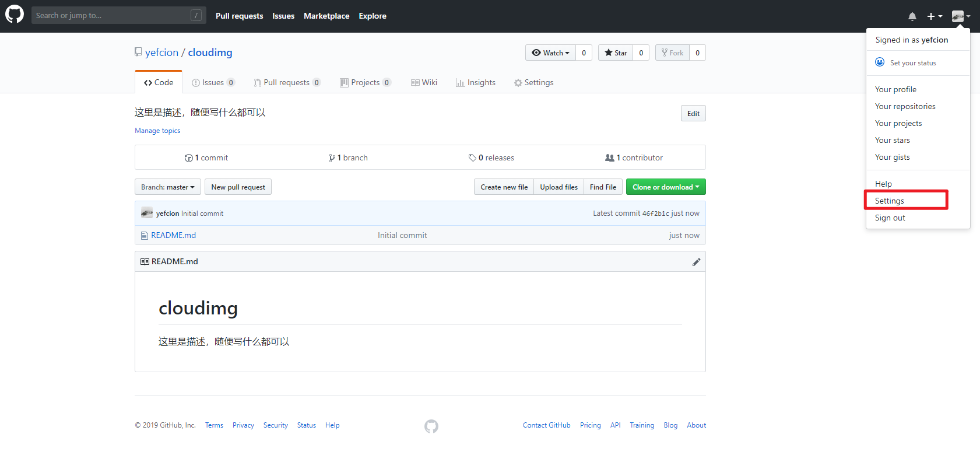The width and height of the screenshot is (980, 476).
Task: Go to Marketplace in header
Action: [326, 16]
